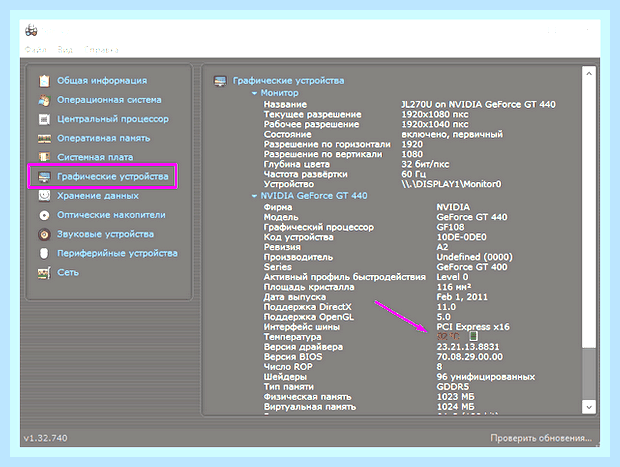This screenshot has height=467, width=620.
Task: Select the value 60 Гц
Action: click(x=414, y=174)
